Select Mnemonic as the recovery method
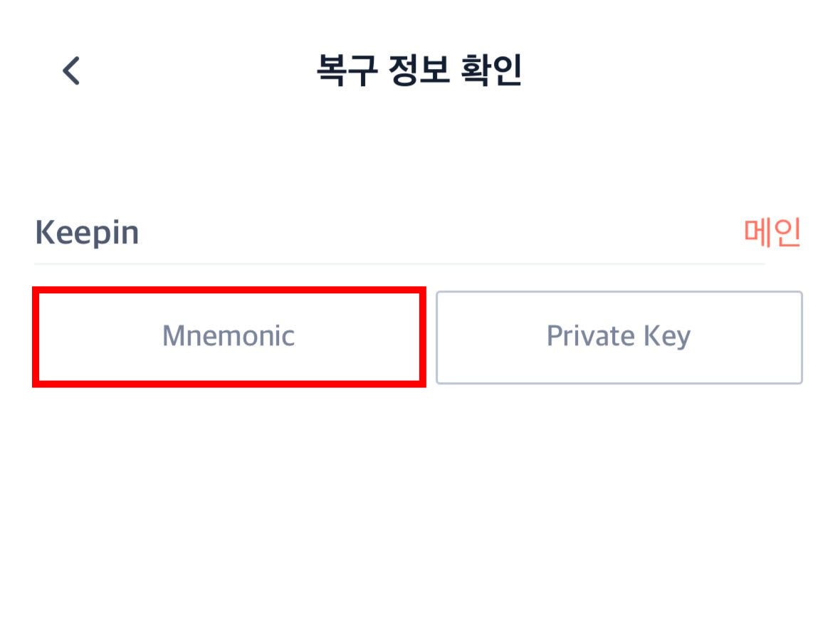The image size is (840, 630). 229,337
